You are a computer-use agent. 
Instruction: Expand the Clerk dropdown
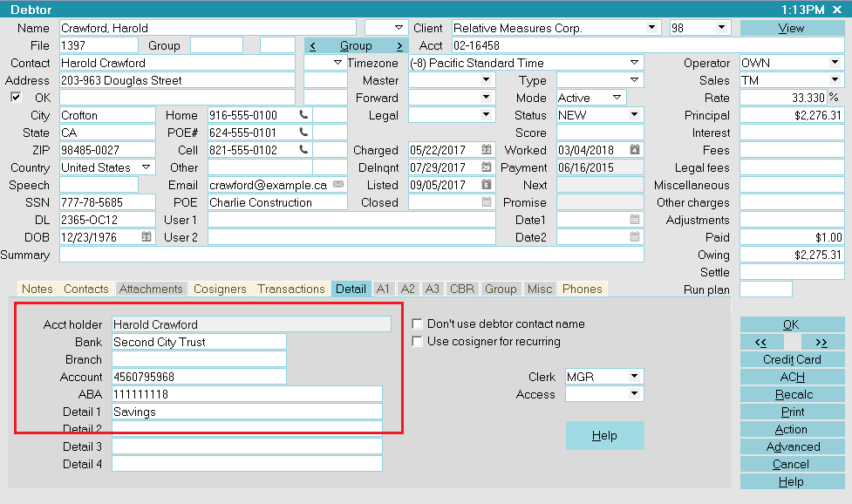tap(634, 376)
